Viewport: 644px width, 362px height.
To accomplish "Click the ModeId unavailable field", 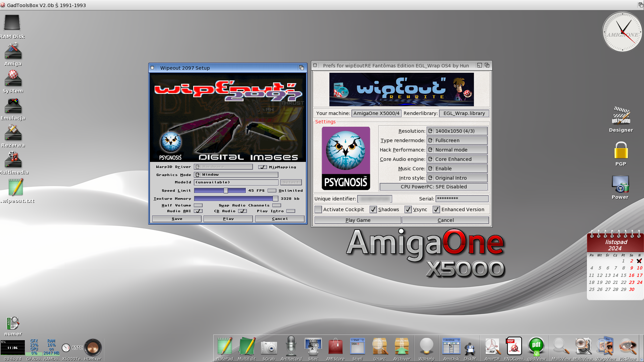I will tap(236, 182).
